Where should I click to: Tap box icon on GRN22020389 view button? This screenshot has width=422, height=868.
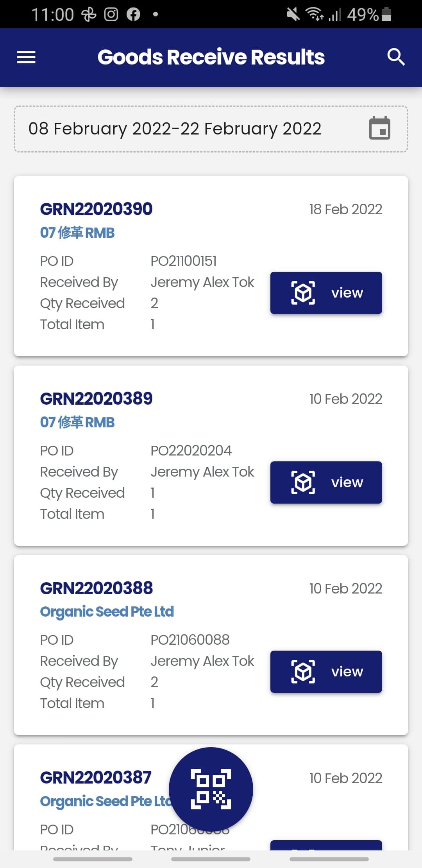(303, 482)
